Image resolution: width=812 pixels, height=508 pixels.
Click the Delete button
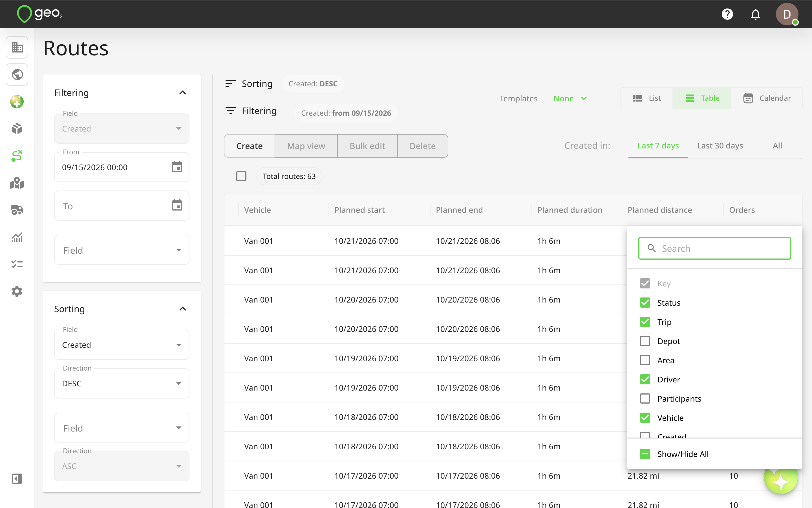(422, 146)
